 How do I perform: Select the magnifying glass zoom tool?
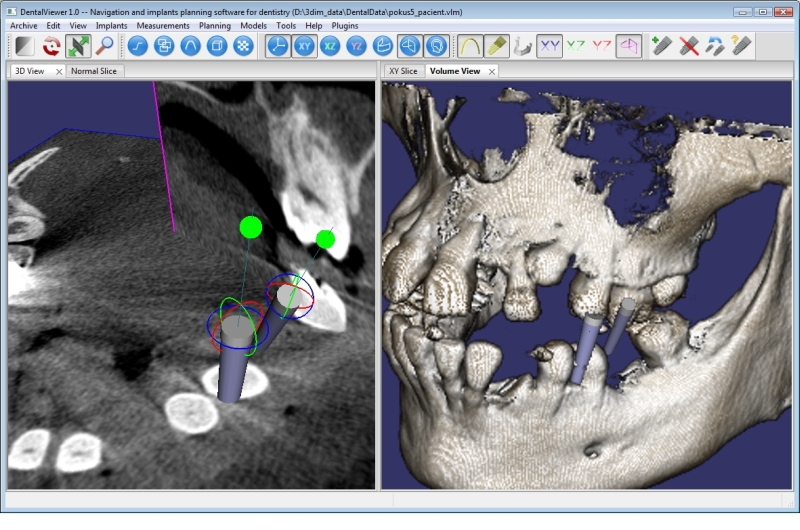105,46
